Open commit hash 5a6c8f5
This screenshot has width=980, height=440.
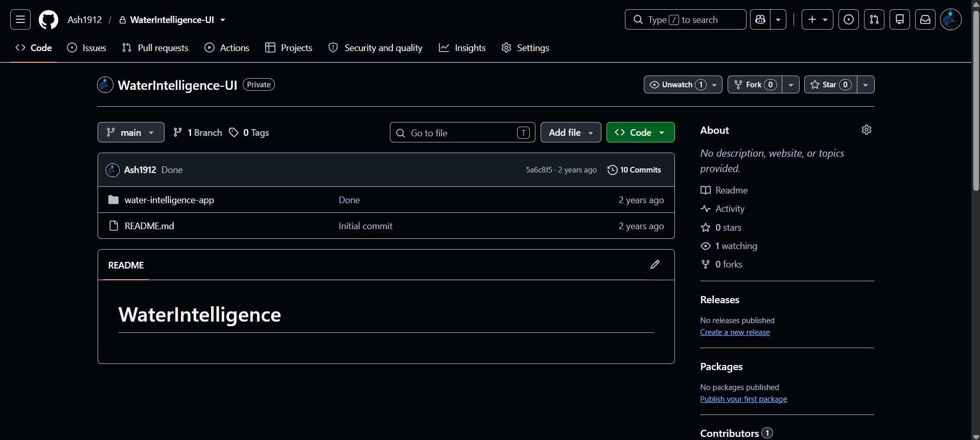[539, 170]
